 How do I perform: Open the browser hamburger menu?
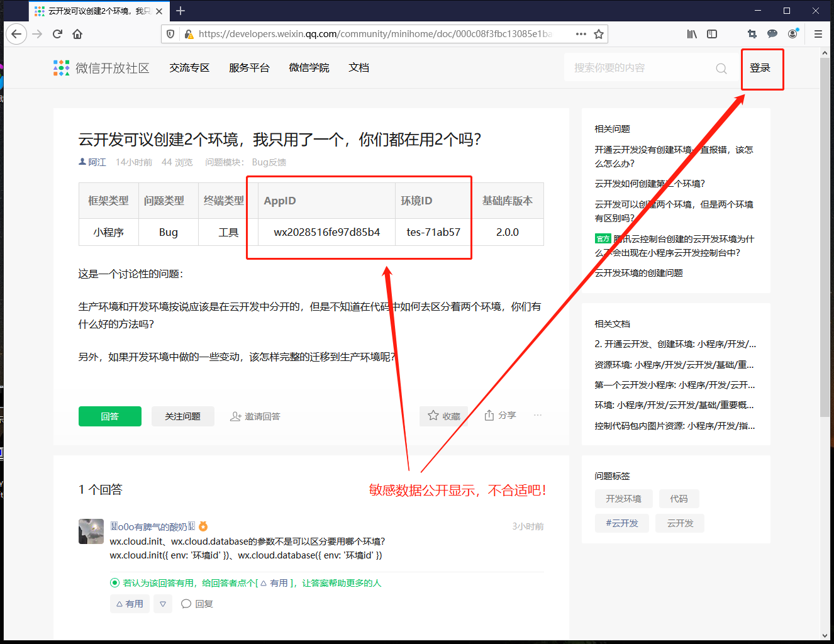click(x=818, y=34)
